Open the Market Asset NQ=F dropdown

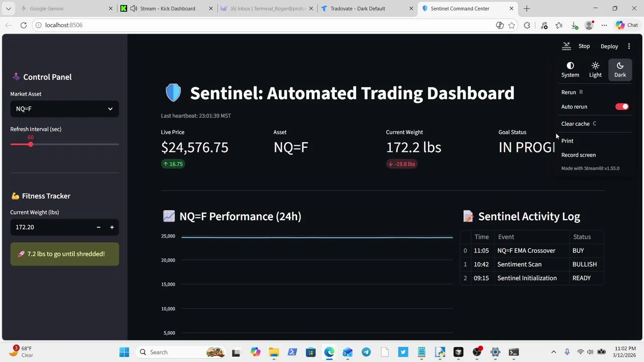pyautogui.click(x=64, y=109)
